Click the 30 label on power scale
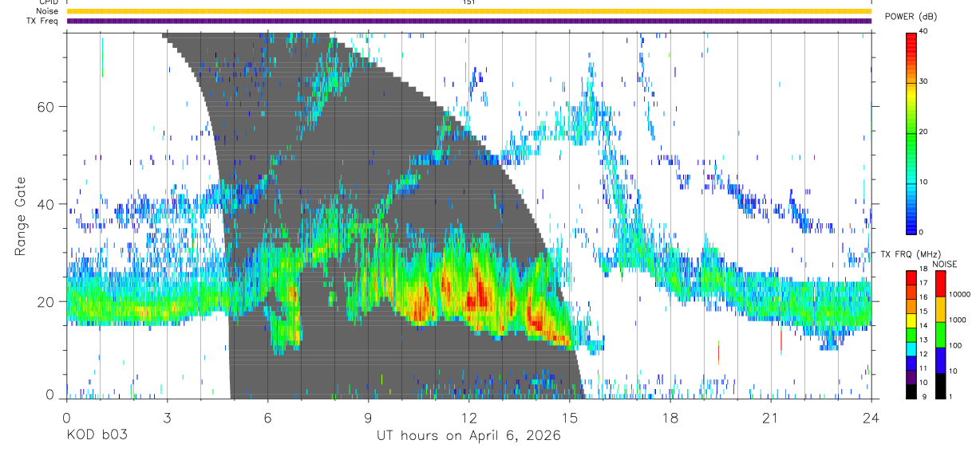This screenshot has height=452, width=980. pyautogui.click(x=923, y=81)
